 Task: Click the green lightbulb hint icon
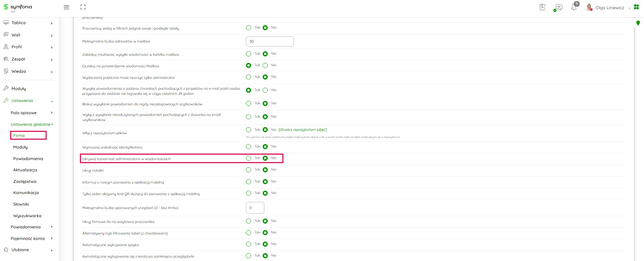(x=638, y=23)
